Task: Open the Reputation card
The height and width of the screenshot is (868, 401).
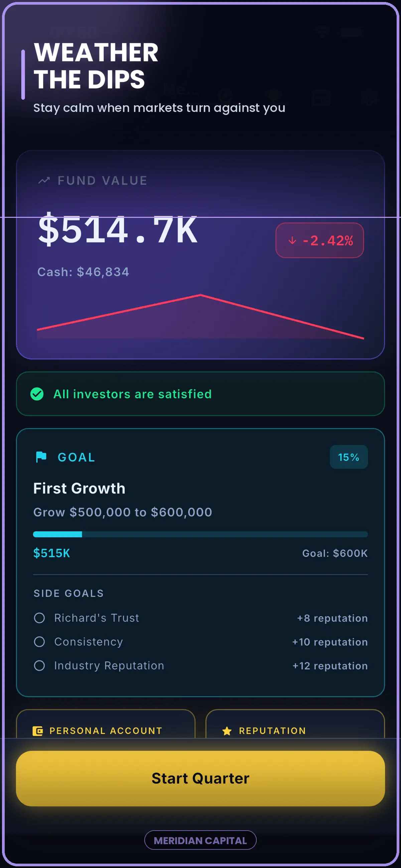Action: point(295,724)
